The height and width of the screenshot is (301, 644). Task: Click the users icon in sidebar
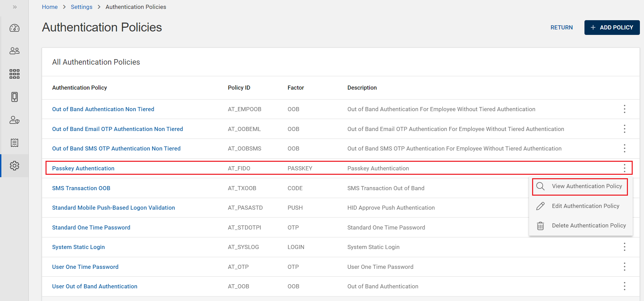(14, 51)
